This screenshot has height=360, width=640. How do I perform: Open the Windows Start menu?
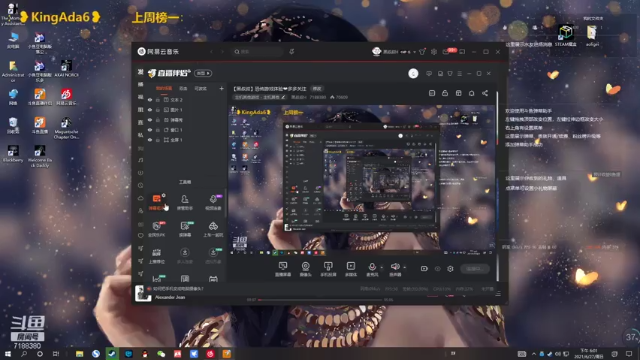7,354
